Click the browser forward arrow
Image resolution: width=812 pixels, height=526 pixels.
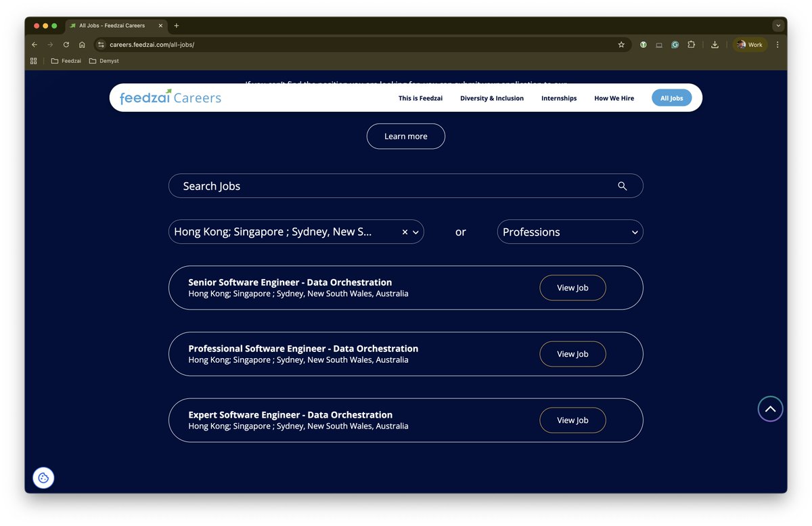tap(50, 45)
